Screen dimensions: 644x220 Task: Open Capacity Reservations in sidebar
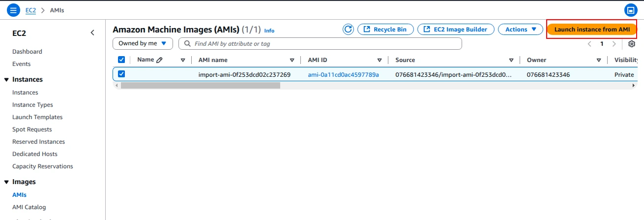click(x=43, y=166)
